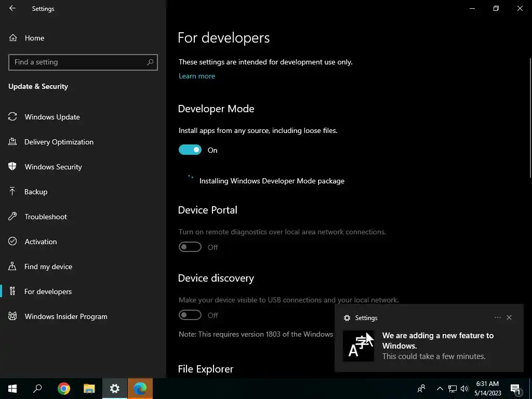The height and width of the screenshot is (399, 532).
Task: Click the For developers tools icon
Action: (12, 291)
